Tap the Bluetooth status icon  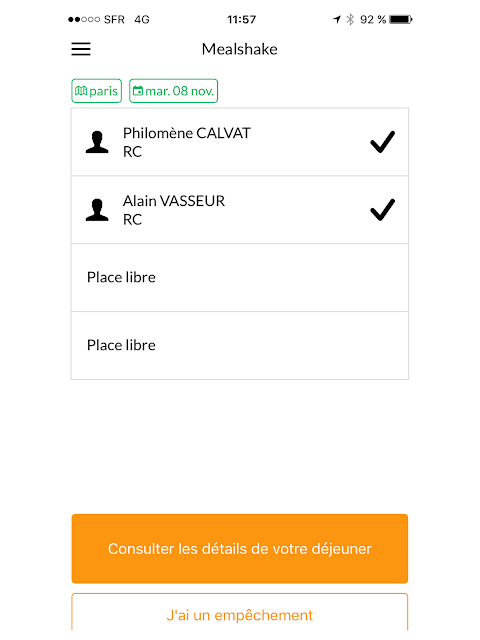350,19
